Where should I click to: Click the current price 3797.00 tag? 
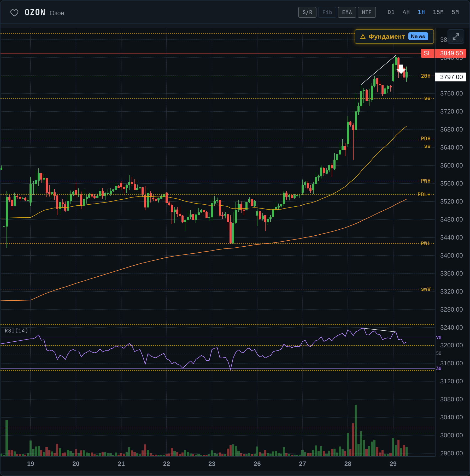[451, 77]
